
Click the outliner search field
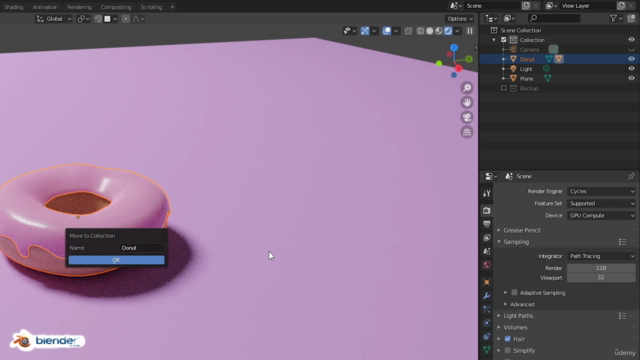554,18
